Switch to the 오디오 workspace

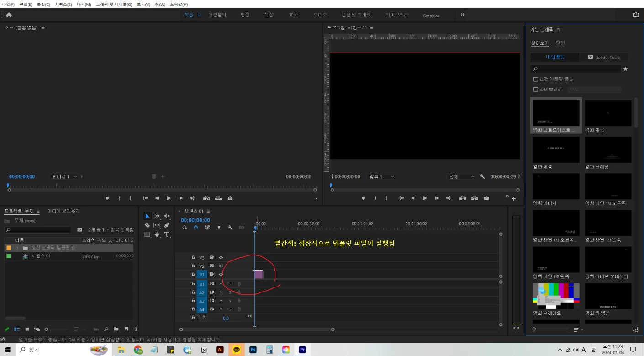(320, 15)
